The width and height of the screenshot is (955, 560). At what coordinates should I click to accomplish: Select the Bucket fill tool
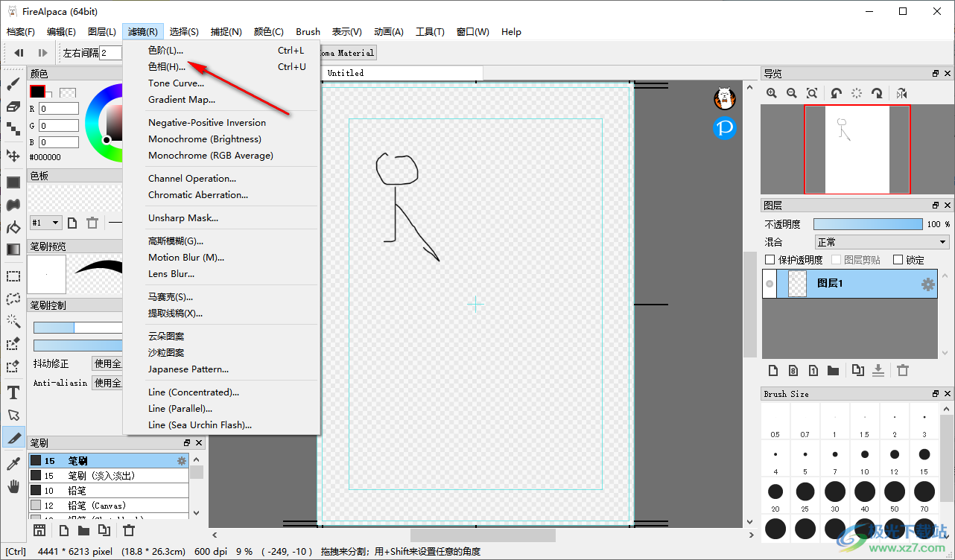point(13,204)
